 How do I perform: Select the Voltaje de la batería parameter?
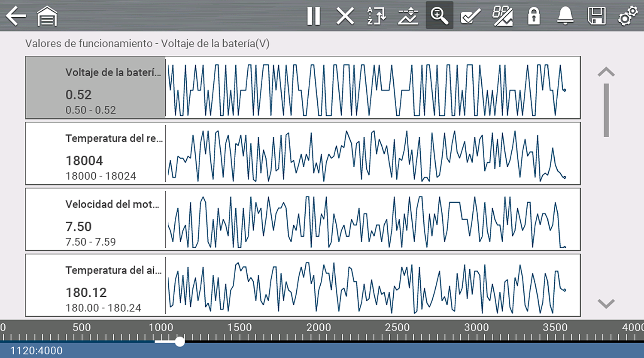(x=96, y=87)
